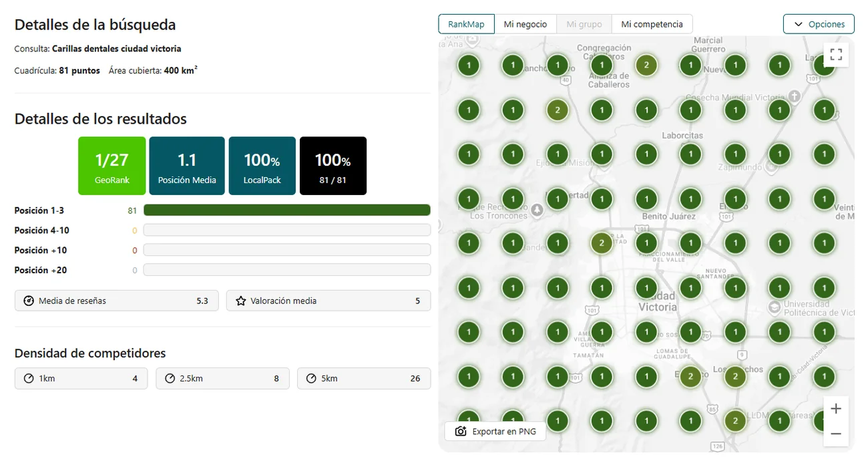Switch to the Mi competencia tab
Image resolution: width=868 pixels, height=463 pixels.
[x=652, y=24]
